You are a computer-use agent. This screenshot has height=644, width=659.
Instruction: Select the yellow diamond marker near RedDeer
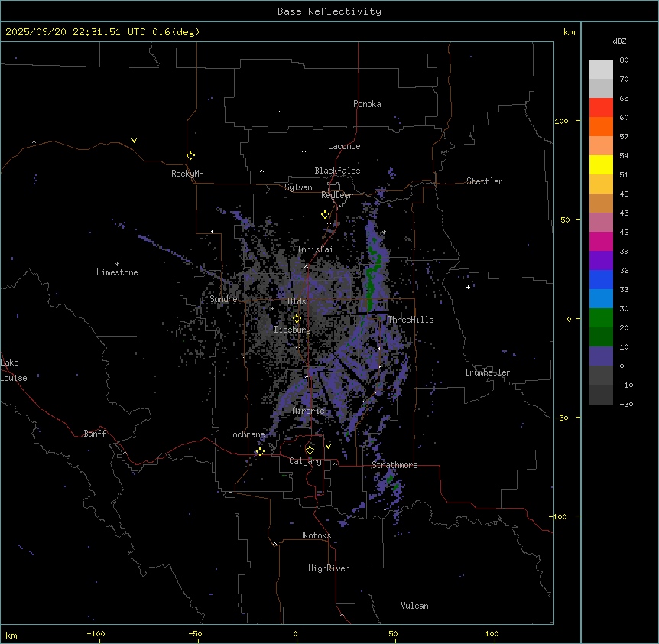[x=325, y=215]
